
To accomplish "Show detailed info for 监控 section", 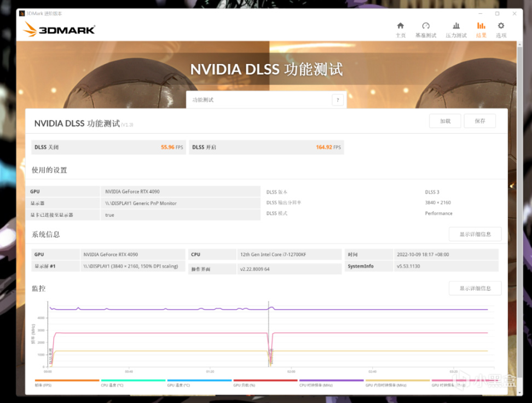I will point(475,288).
